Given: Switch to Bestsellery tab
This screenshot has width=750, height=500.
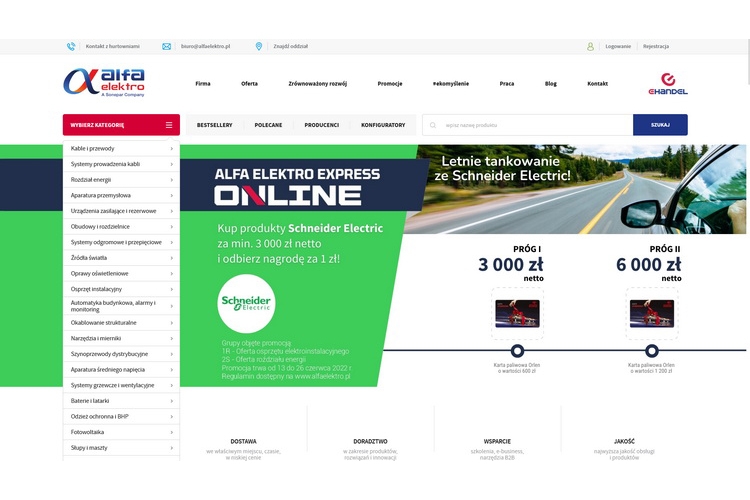Looking at the screenshot, I should pyautogui.click(x=214, y=125).
